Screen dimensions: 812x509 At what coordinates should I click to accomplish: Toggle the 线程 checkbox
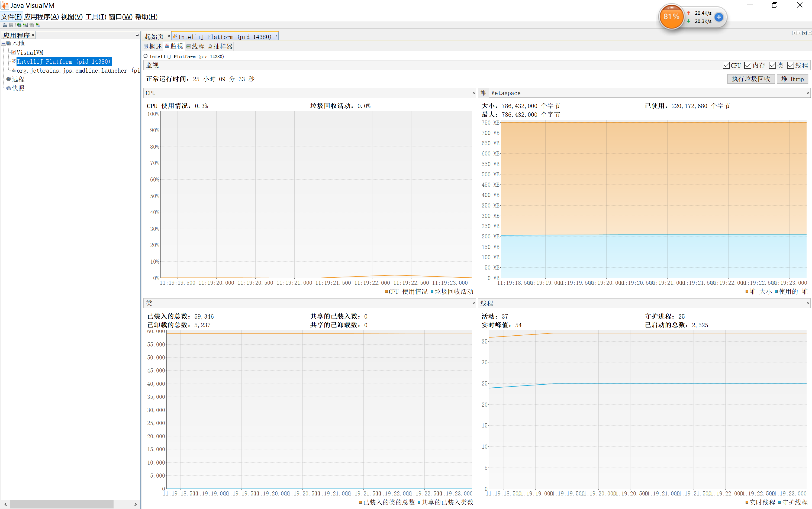click(x=790, y=65)
